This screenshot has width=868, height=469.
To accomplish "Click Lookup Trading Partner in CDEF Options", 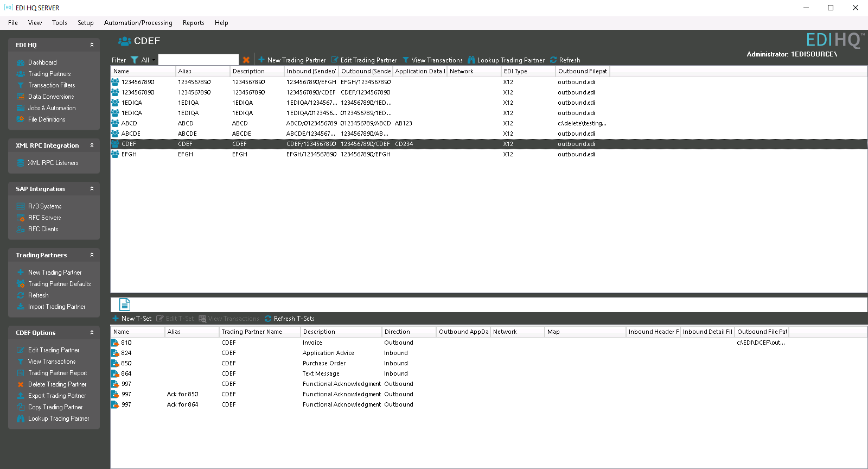I will pos(59,419).
